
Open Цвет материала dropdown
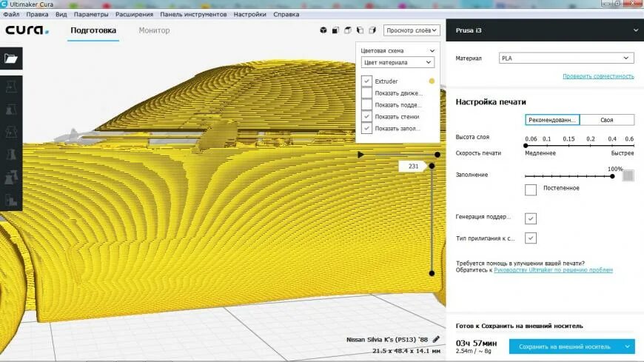(x=398, y=62)
